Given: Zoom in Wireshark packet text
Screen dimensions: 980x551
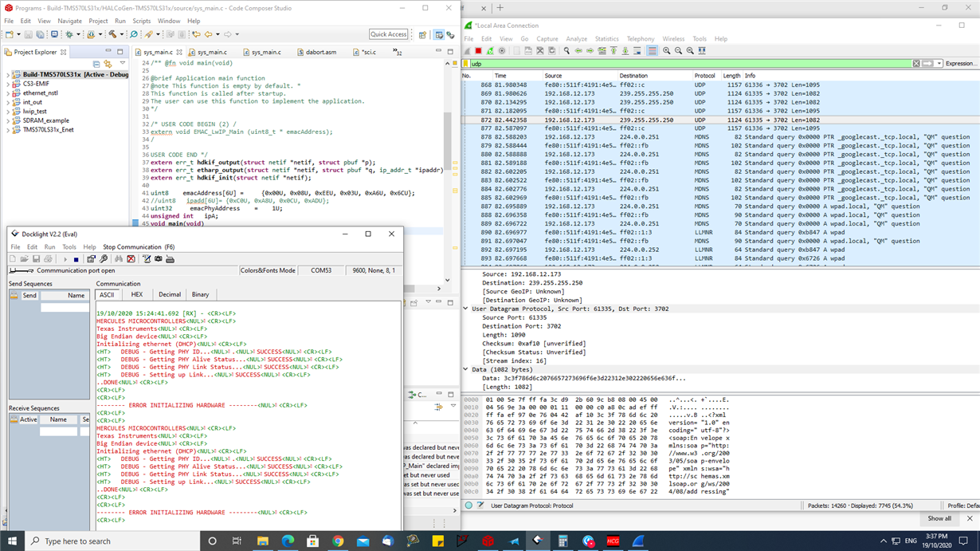Looking at the screenshot, I should [x=666, y=50].
